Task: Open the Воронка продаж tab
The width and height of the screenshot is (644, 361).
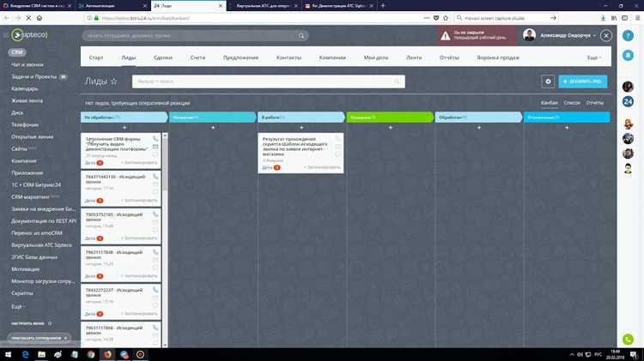Action: click(498, 57)
